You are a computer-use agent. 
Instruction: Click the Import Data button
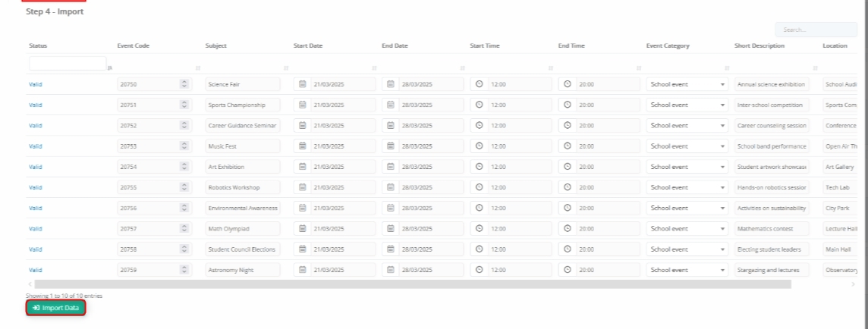coord(56,308)
